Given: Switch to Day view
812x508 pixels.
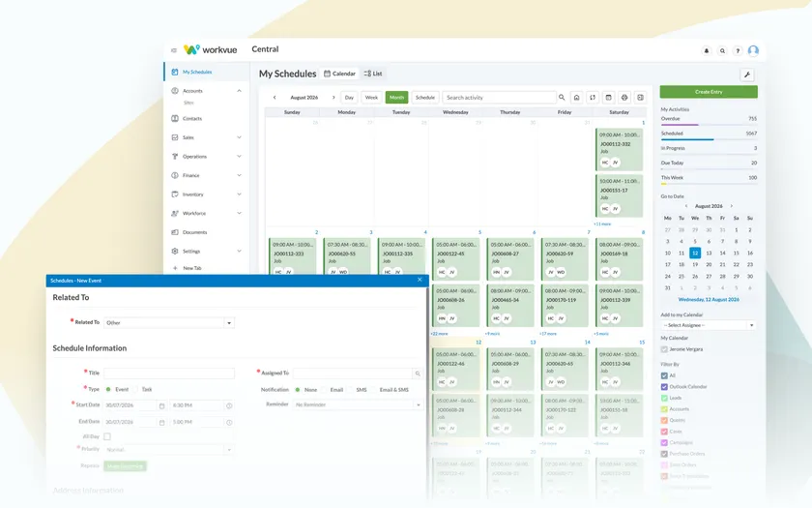Looking at the screenshot, I should pos(350,98).
